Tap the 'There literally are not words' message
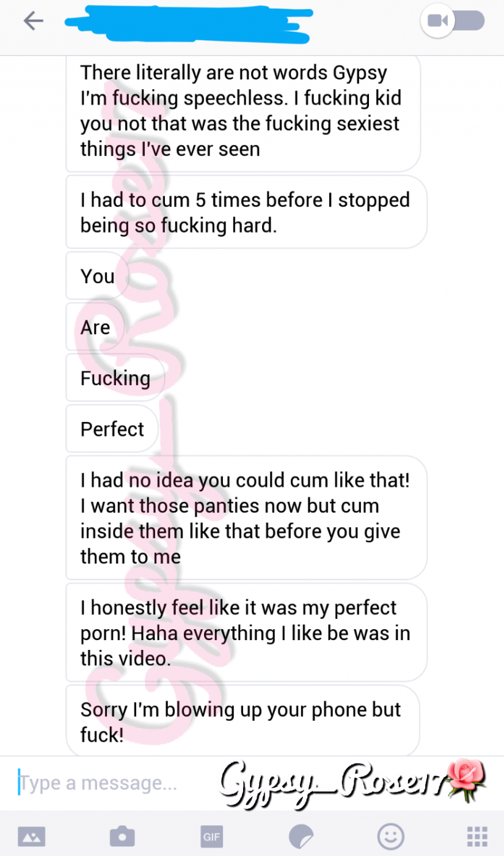The height and width of the screenshot is (856, 504). click(x=243, y=111)
